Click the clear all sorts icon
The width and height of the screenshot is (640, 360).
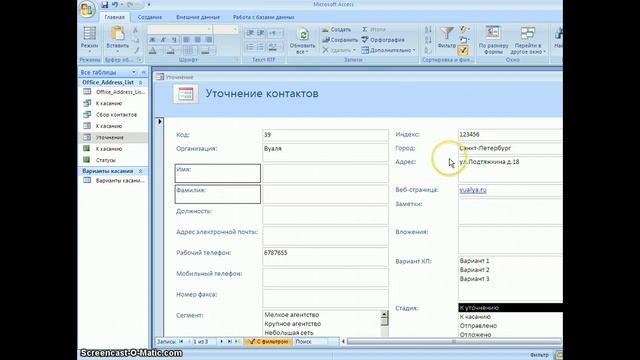pyautogui.click(x=428, y=50)
